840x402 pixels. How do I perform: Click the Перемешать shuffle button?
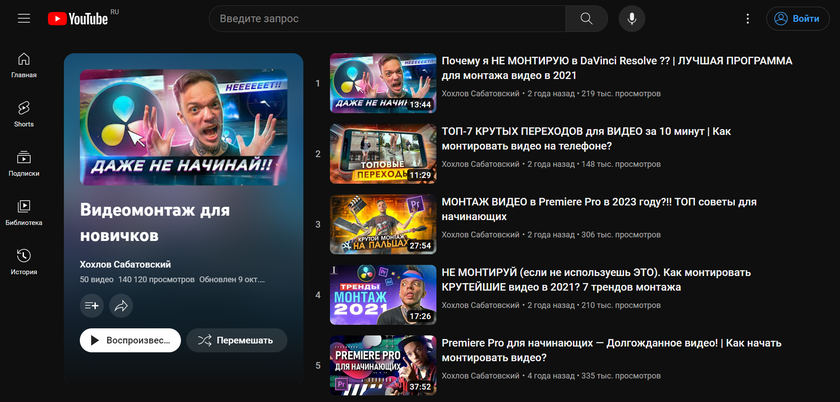237,340
